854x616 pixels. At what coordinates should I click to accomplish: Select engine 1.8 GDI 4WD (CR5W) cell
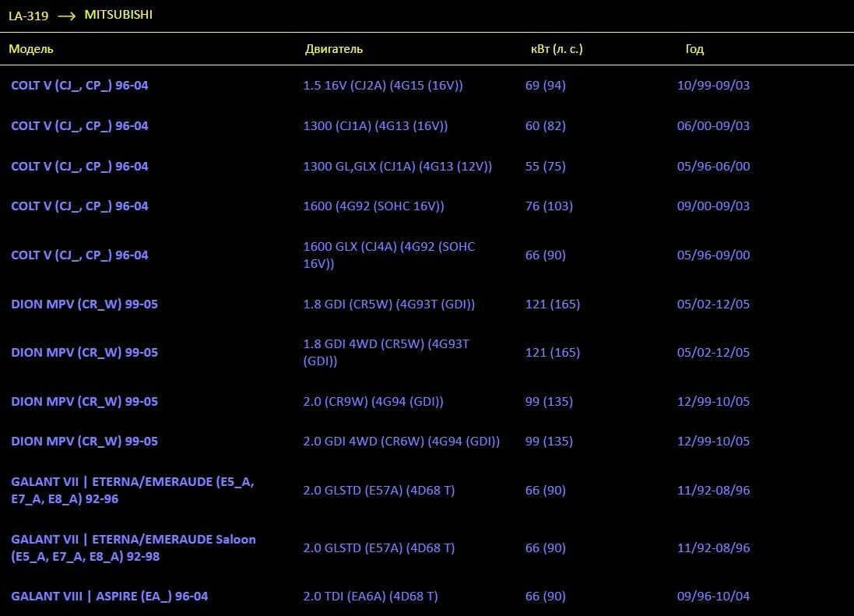[x=386, y=352]
